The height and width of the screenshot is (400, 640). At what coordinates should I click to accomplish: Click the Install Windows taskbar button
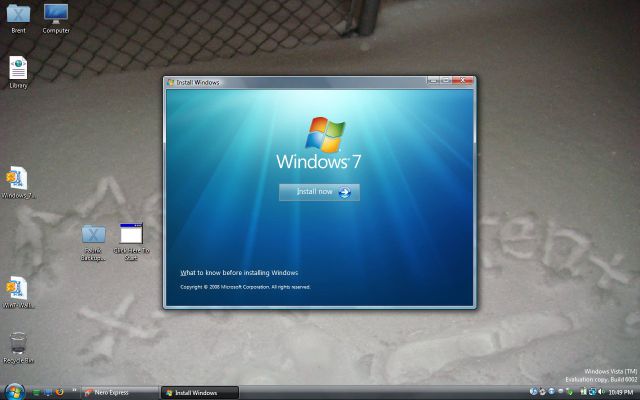coord(200,393)
